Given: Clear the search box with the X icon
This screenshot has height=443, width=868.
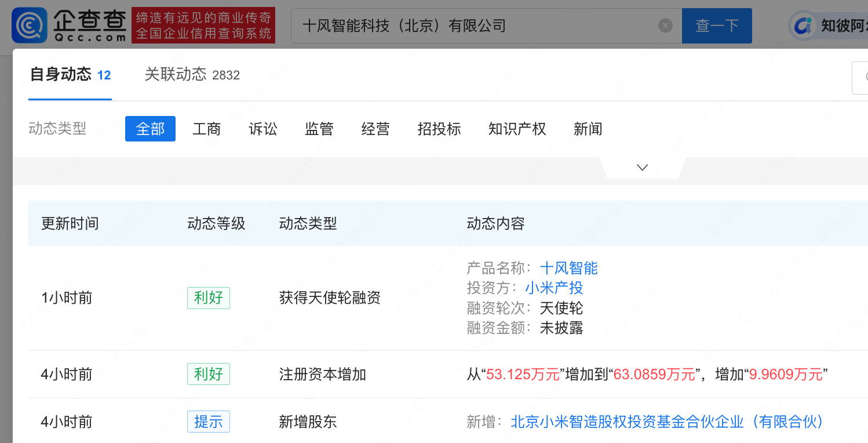Looking at the screenshot, I should (666, 26).
